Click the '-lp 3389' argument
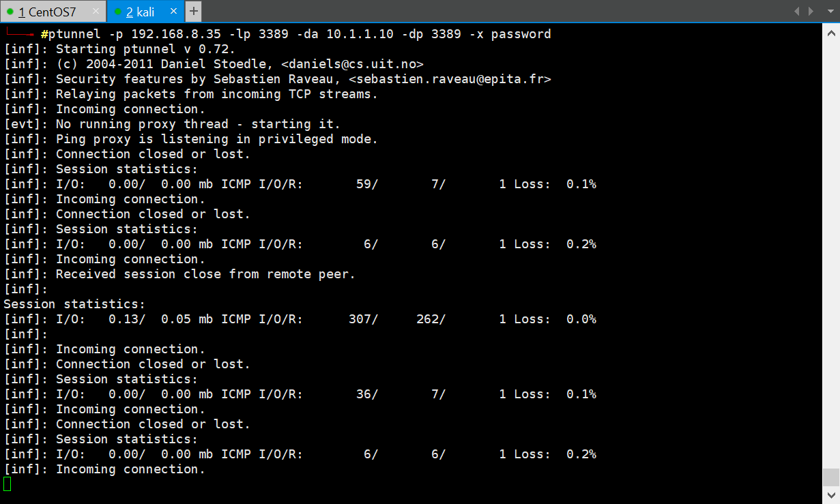 pyautogui.click(x=259, y=34)
